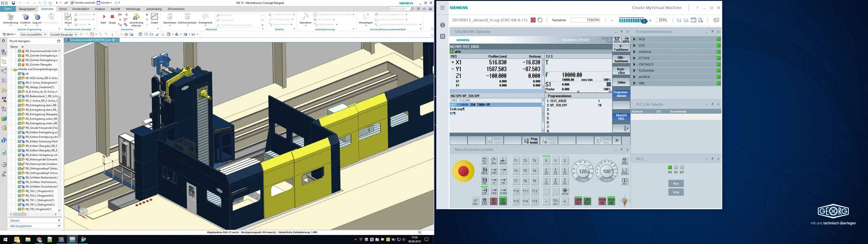Image resolution: width=868 pixels, height=244 pixels.
Task: Expand the HMI component row
Action: 634,83
